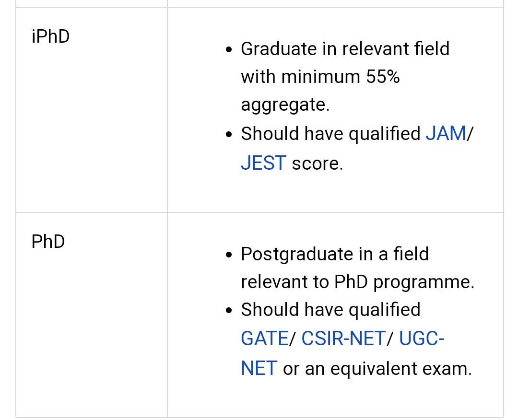518x420 pixels.
Task: Open the JEST exam link
Action: coord(263,163)
